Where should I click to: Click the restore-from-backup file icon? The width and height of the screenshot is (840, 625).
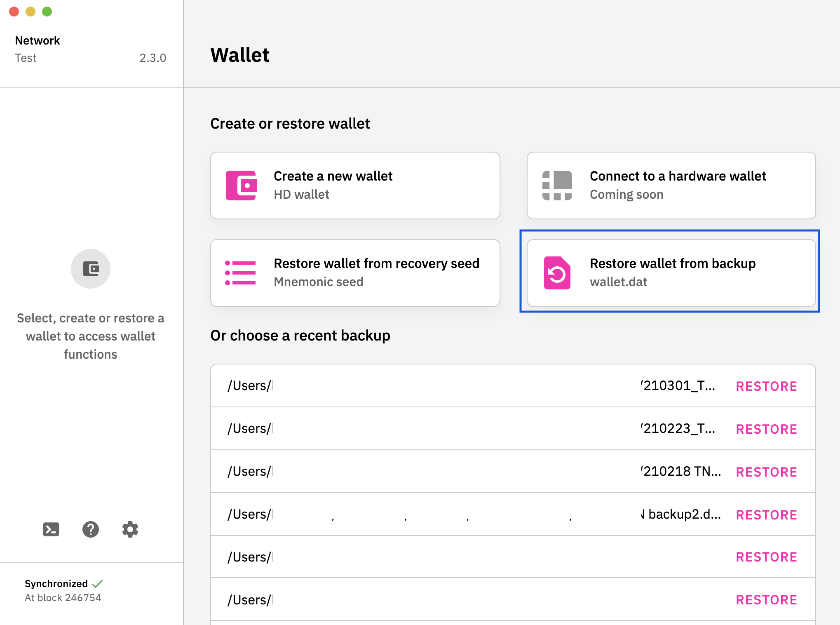pyautogui.click(x=557, y=273)
